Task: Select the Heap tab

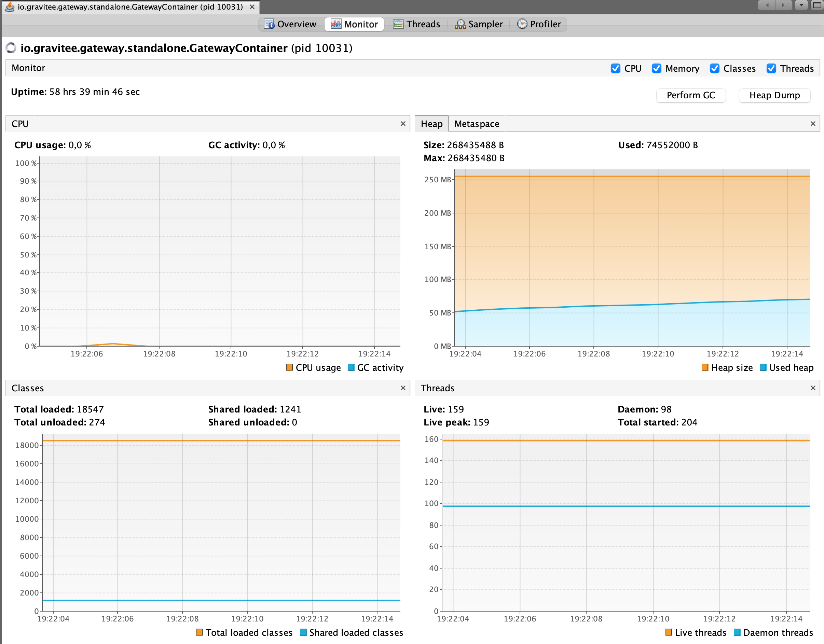Action: 431,124
